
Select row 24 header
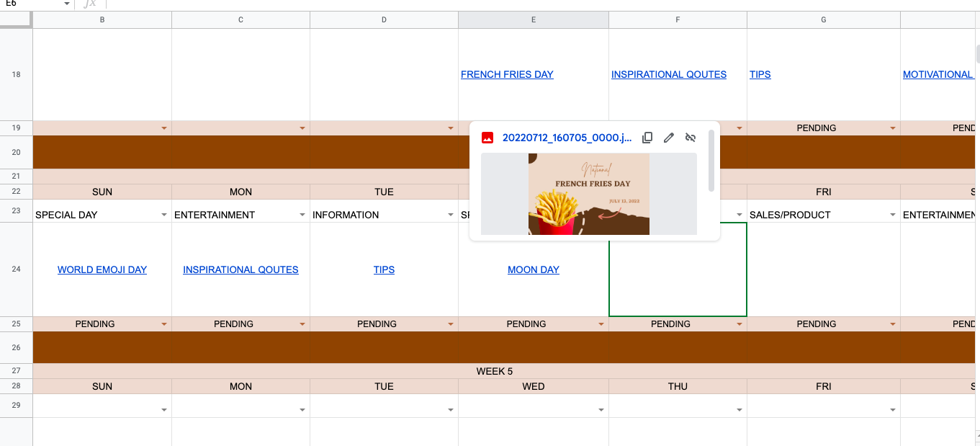pyautogui.click(x=17, y=269)
